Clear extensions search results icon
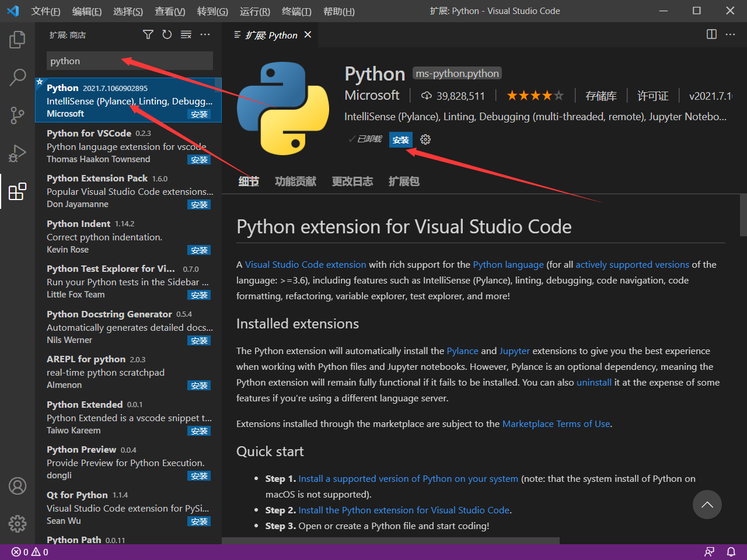This screenshot has height=560, width=747. 186,35
